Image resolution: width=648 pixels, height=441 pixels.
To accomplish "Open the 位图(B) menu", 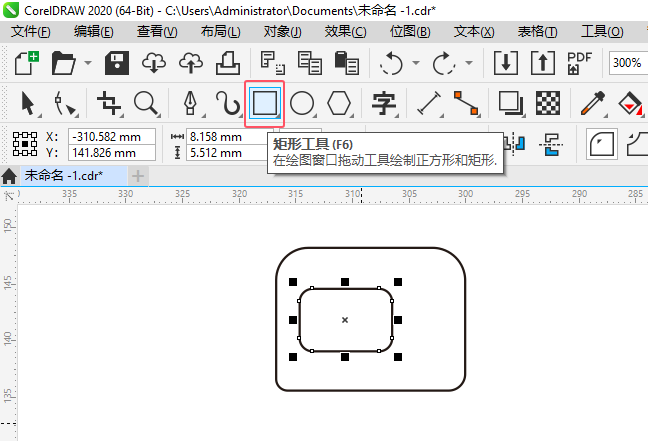I will pos(410,32).
